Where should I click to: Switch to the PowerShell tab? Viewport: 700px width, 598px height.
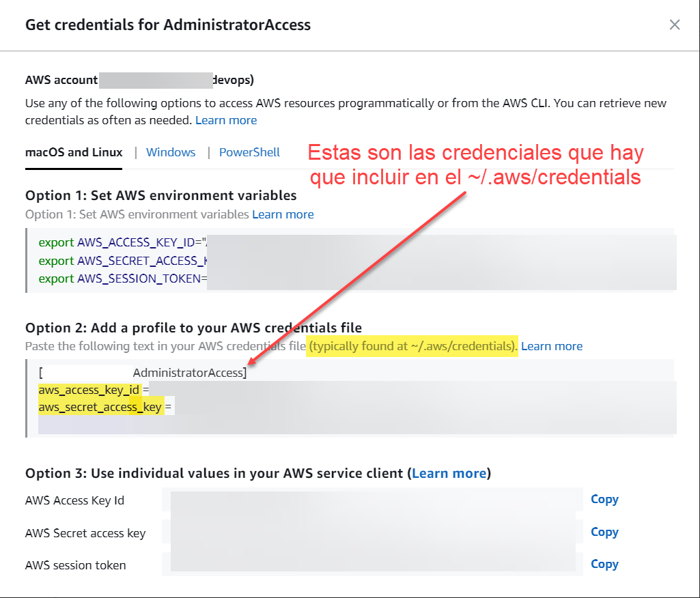pos(249,152)
